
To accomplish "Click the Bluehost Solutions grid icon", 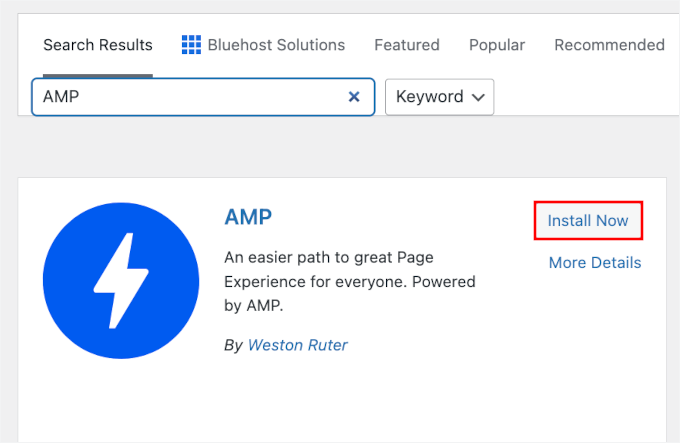I will point(191,45).
